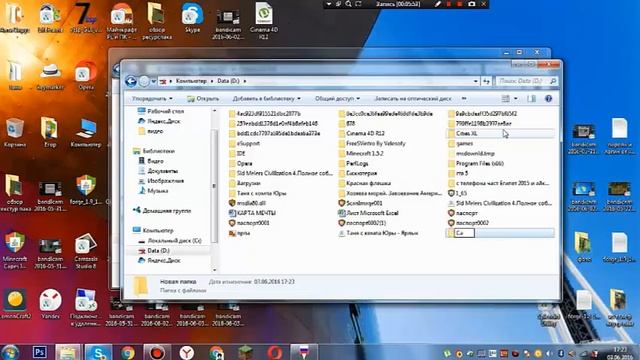Select the PerfLogs folder
The image size is (640, 360).
click(353, 164)
